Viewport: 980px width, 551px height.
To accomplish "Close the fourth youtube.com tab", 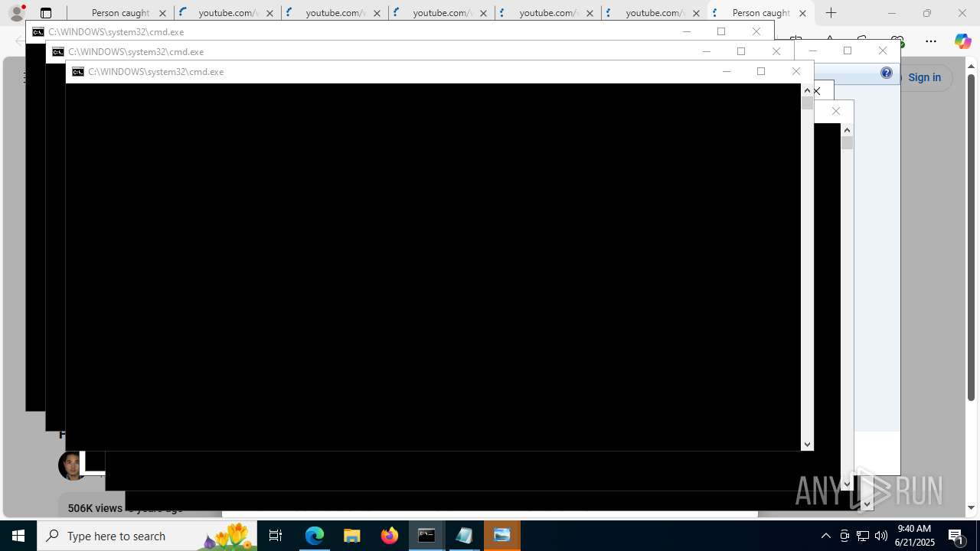I will [590, 13].
